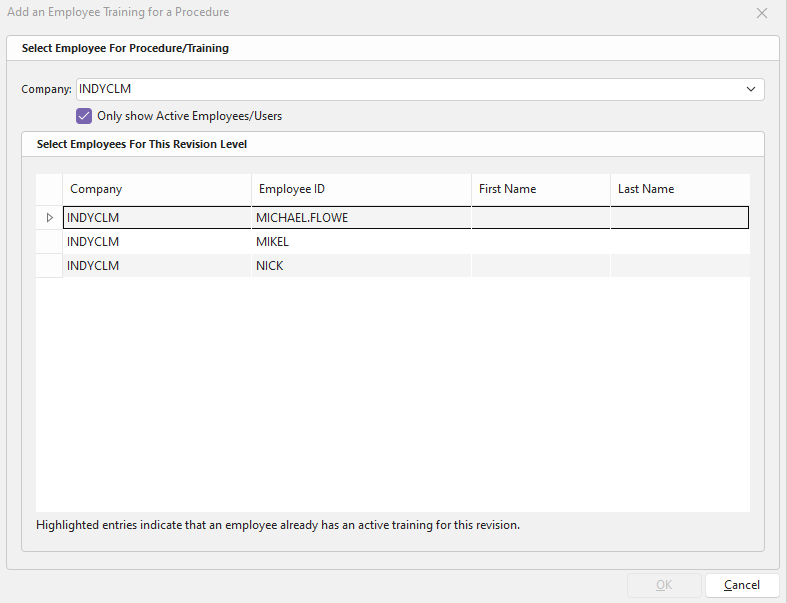The width and height of the screenshot is (787, 603).
Task: Sort by the Employee ID column header
Action: (x=360, y=189)
